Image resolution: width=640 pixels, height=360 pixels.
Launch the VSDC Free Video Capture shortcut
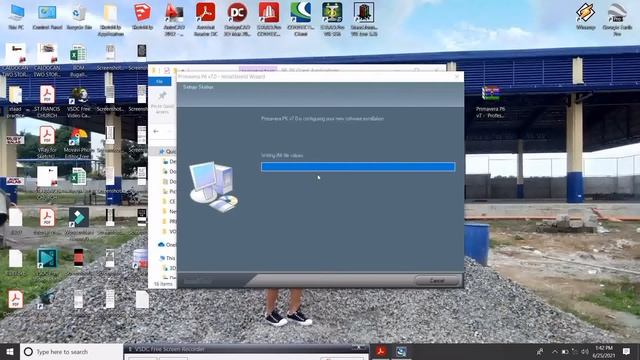(79, 102)
